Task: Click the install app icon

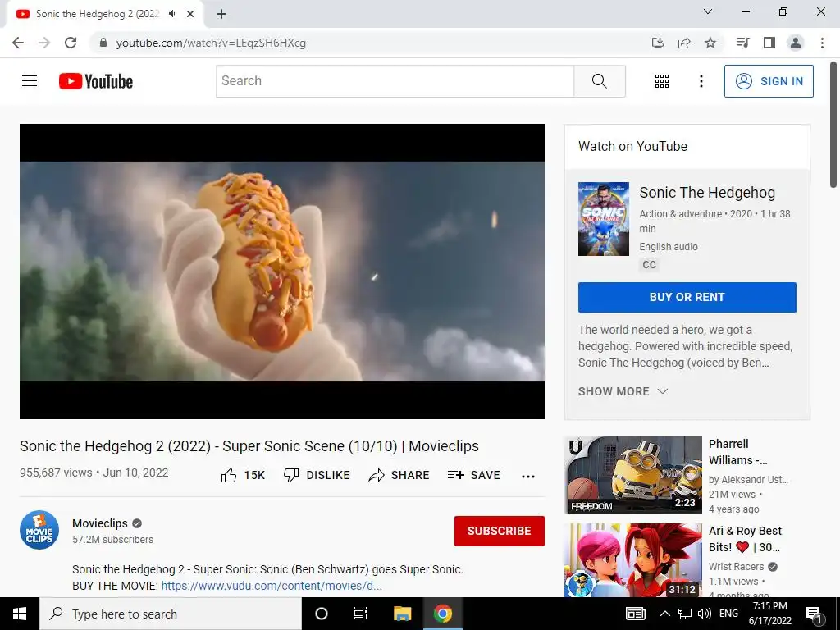Action: pos(658,43)
